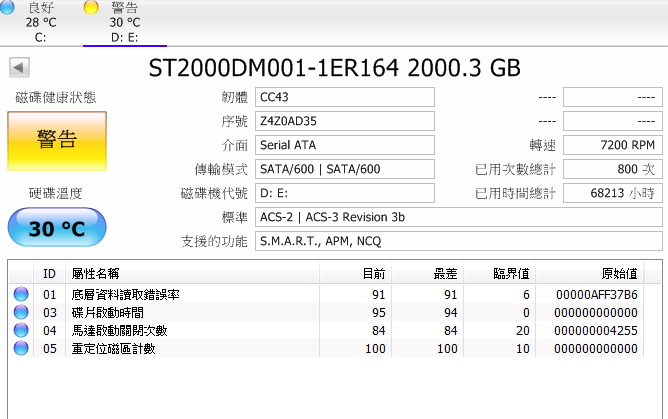The width and height of the screenshot is (668, 419).
Task: Click the 韌體 field showing CC43
Action: click(x=345, y=97)
